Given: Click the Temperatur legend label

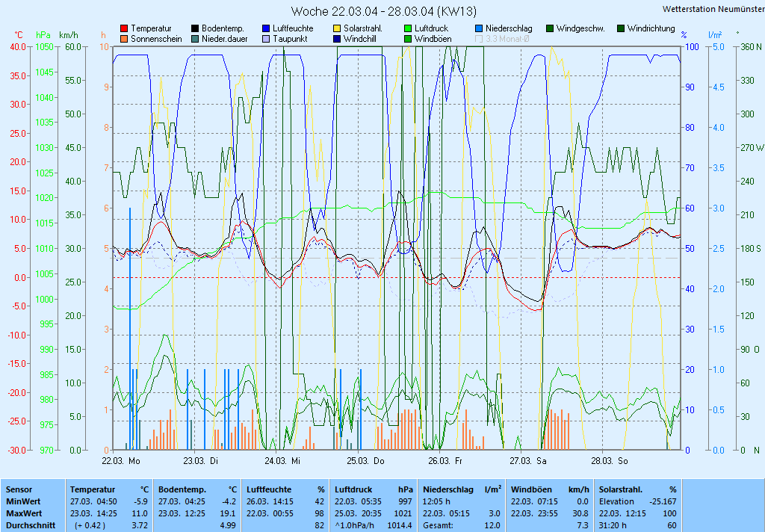Looking at the screenshot, I should (151, 29).
